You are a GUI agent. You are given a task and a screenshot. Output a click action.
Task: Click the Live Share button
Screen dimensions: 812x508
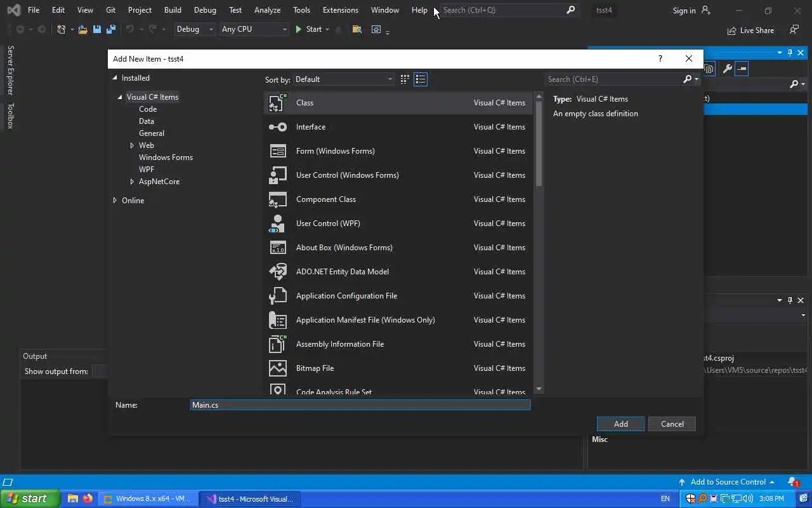[x=750, y=30]
